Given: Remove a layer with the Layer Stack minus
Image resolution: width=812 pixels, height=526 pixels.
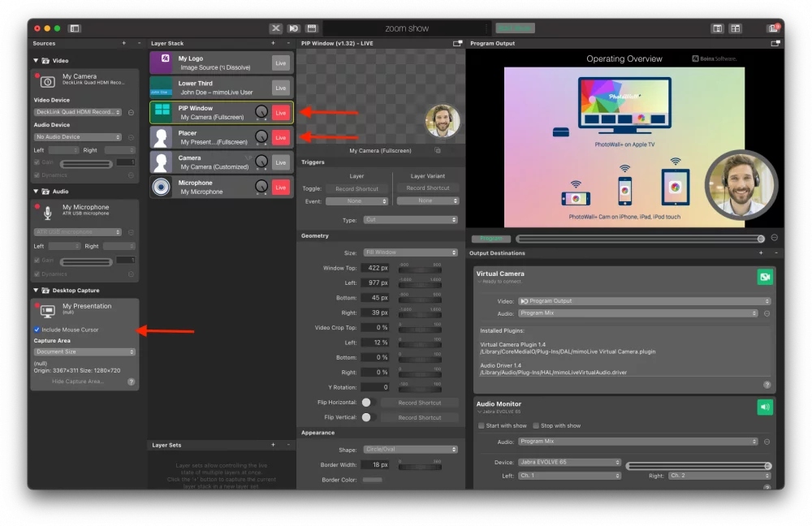Looking at the screenshot, I should click(x=288, y=44).
